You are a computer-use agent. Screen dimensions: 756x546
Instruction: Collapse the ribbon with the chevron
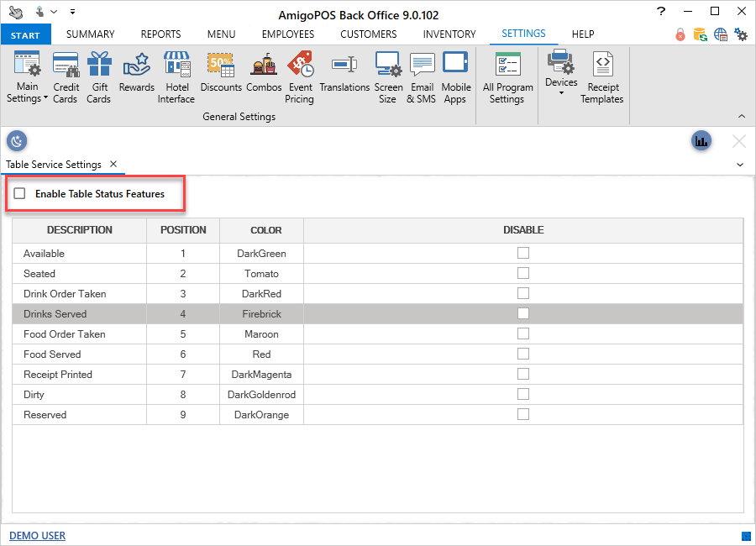point(741,116)
